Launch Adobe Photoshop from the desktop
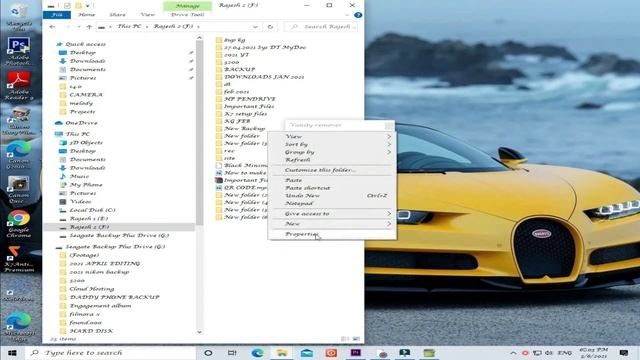Screen dimensions: 640x360 pyautogui.click(x=19, y=51)
